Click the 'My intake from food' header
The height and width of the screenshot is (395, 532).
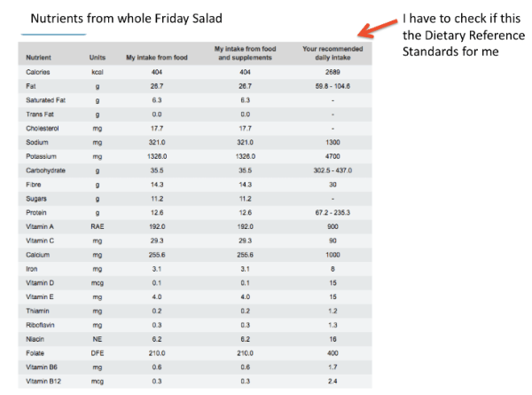pos(158,58)
